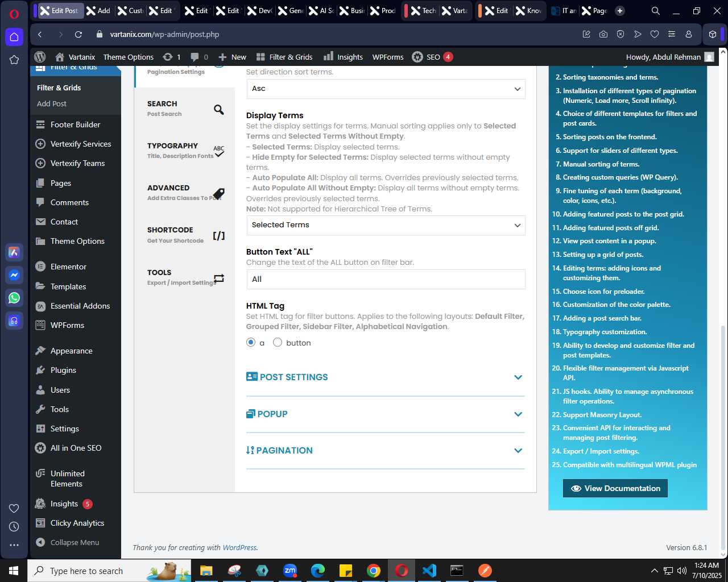The image size is (728, 582).
Task: Open the Opera profile account icon
Action: pos(689,34)
